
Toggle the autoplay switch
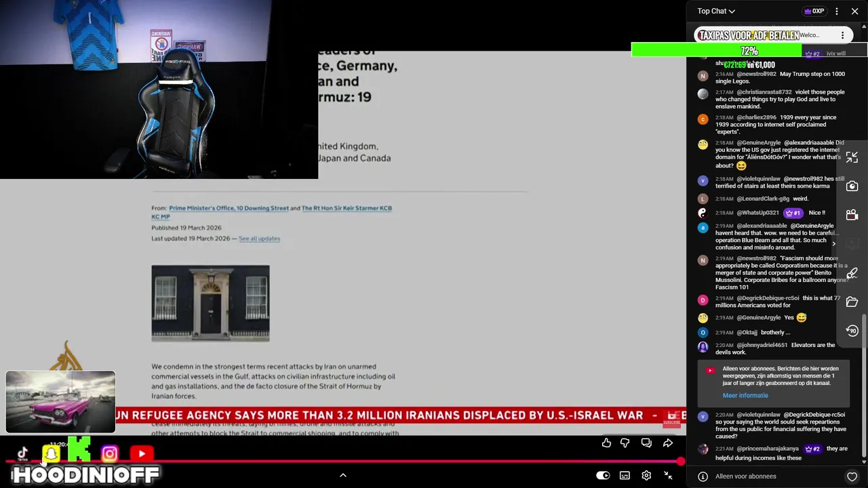[x=603, y=475]
